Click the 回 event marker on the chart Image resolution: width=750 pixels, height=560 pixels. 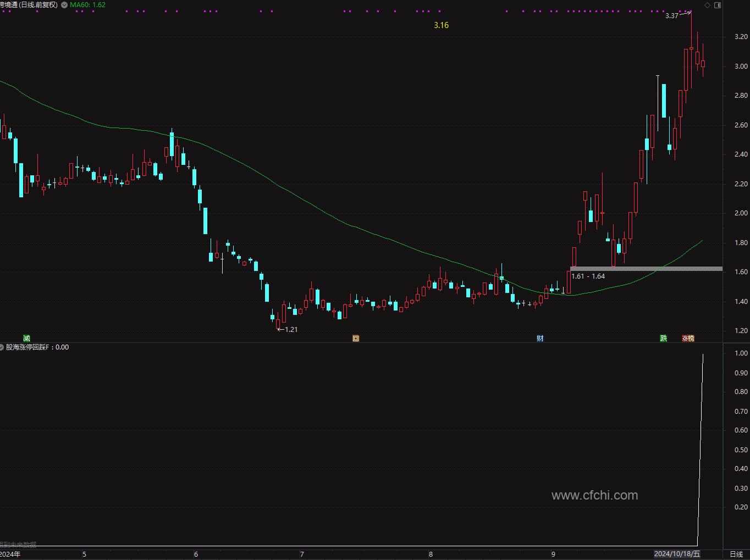(x=356, y=338)
